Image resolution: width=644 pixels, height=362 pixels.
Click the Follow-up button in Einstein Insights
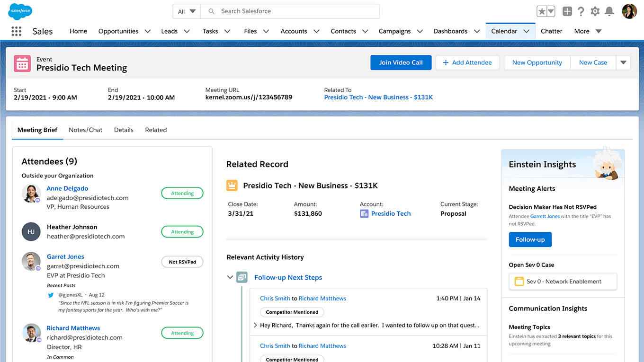tap(530, 239)
